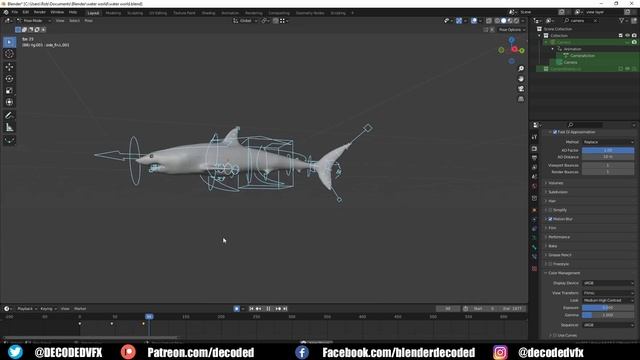This screenshot has height=360, width=640.
Task: Open the Global transform orientation dropdown
Action: 246,21
